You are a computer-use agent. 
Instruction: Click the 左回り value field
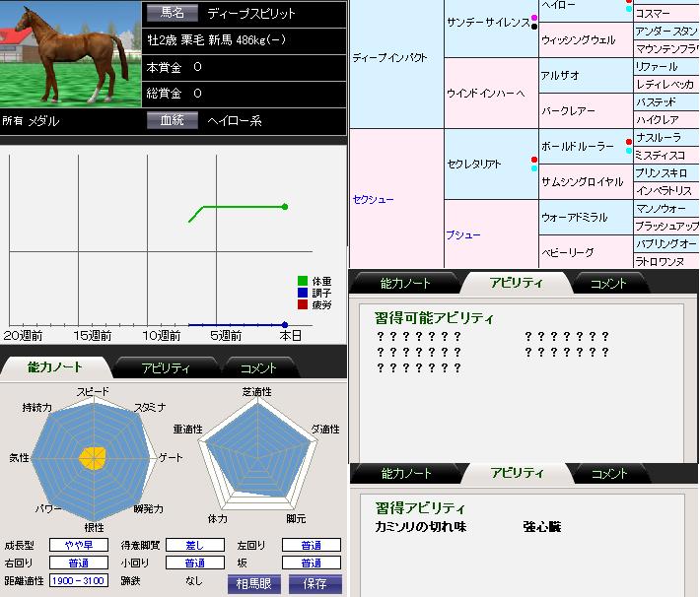(312, 545)
